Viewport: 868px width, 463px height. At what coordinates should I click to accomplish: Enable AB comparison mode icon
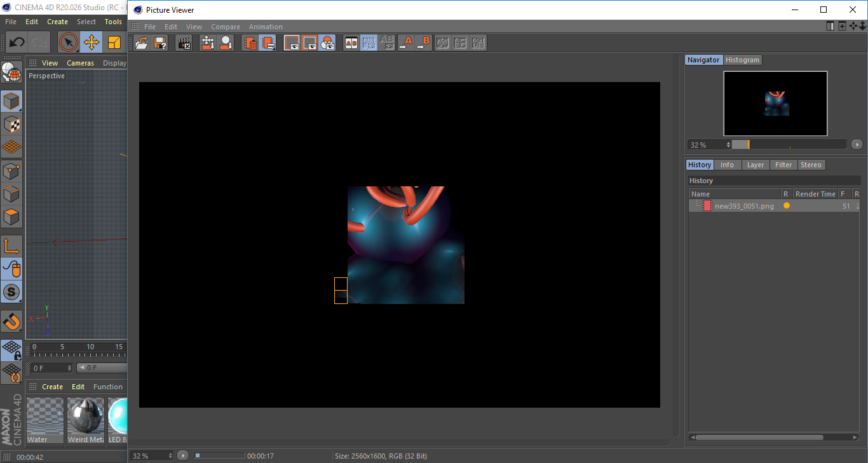351,43
